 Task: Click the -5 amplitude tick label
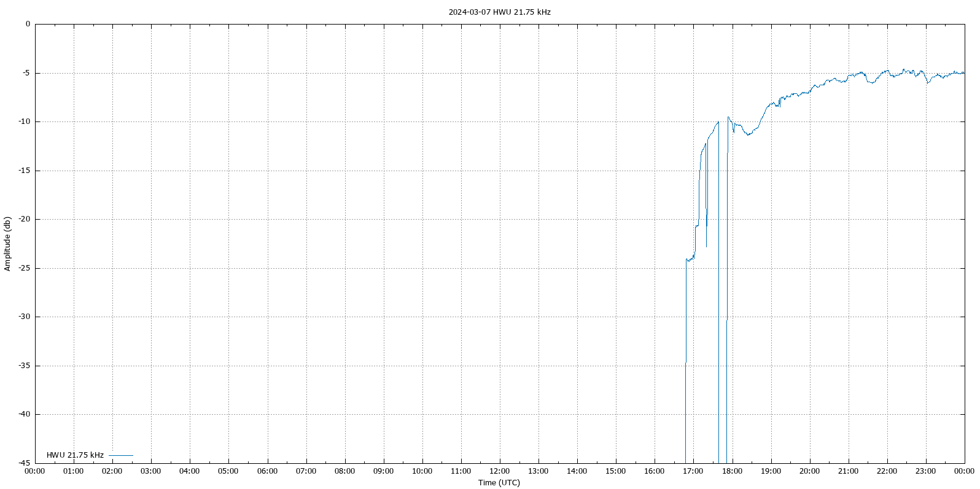pyautogui.click(x=25, y=73)
